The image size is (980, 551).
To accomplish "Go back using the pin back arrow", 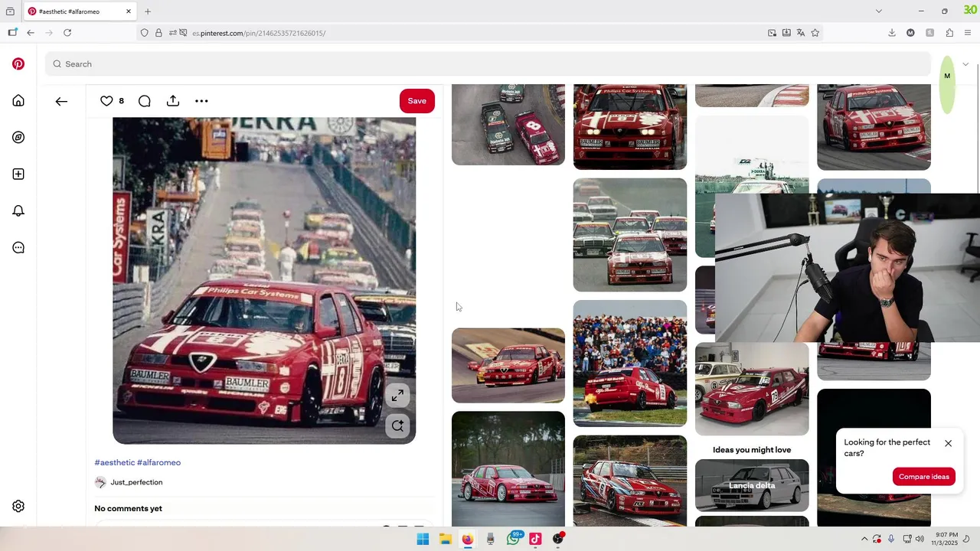I will pyautogui.click(x=61, y=101).
